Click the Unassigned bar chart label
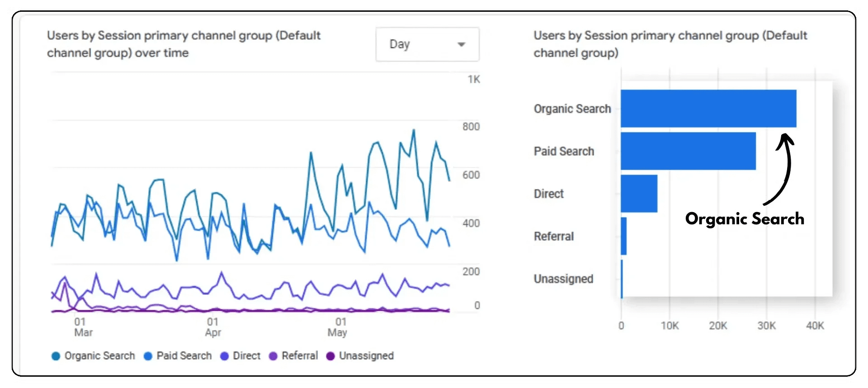868x388 pixels. point(563,279)
